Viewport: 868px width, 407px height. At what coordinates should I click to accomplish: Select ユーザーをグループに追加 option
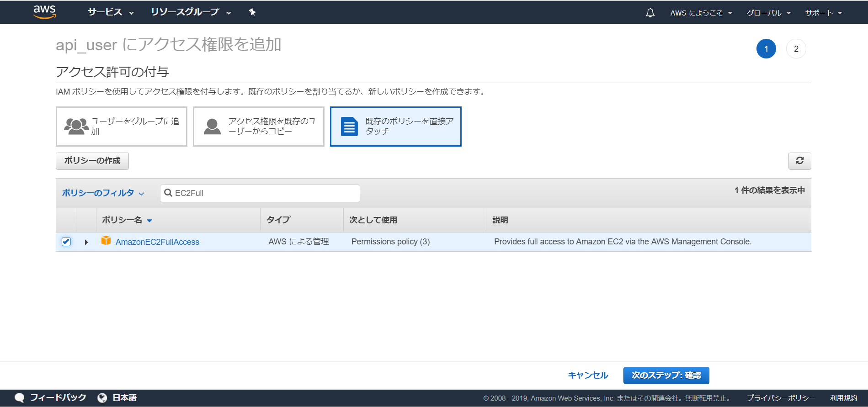[x=122, y=127]
